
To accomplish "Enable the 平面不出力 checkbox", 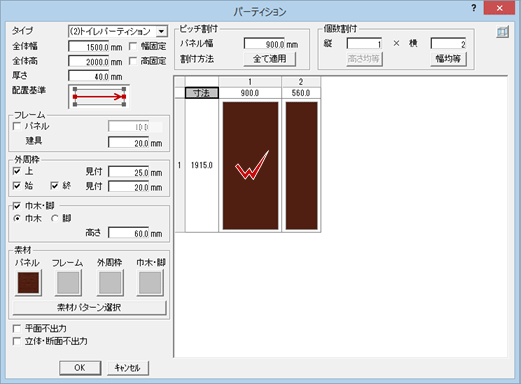I will click(17, 329).
